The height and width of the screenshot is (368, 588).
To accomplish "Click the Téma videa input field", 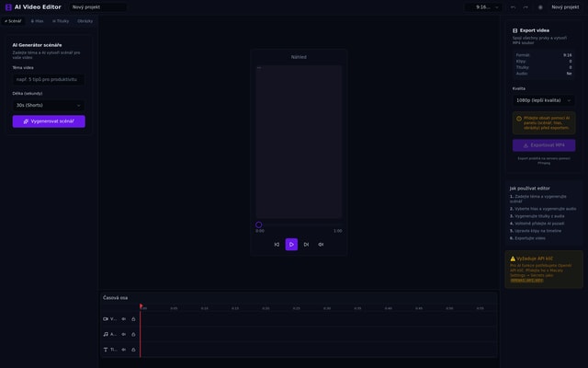I will [x=49, y=80].
